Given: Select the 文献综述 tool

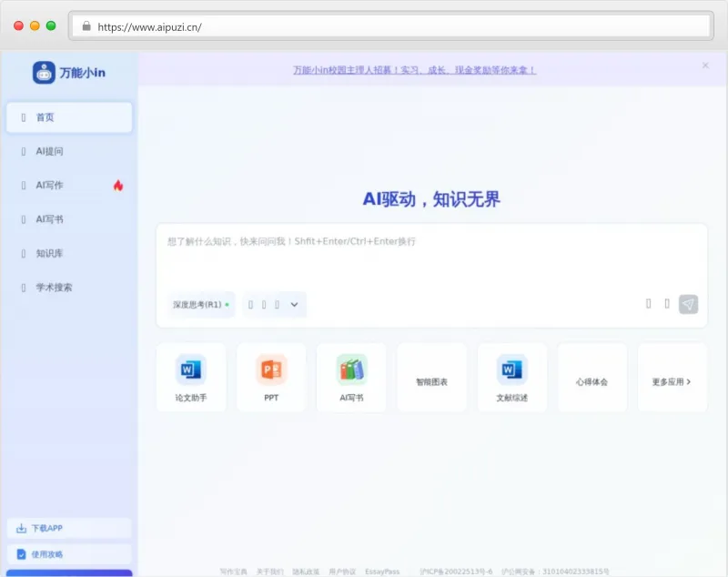Looking at the screenshot, I should point(511,377).
